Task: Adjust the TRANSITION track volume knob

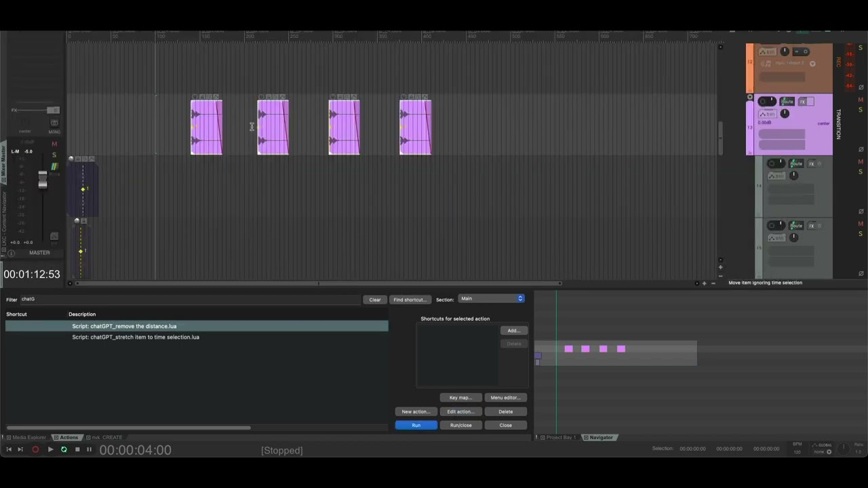Action: pos(785,113)
